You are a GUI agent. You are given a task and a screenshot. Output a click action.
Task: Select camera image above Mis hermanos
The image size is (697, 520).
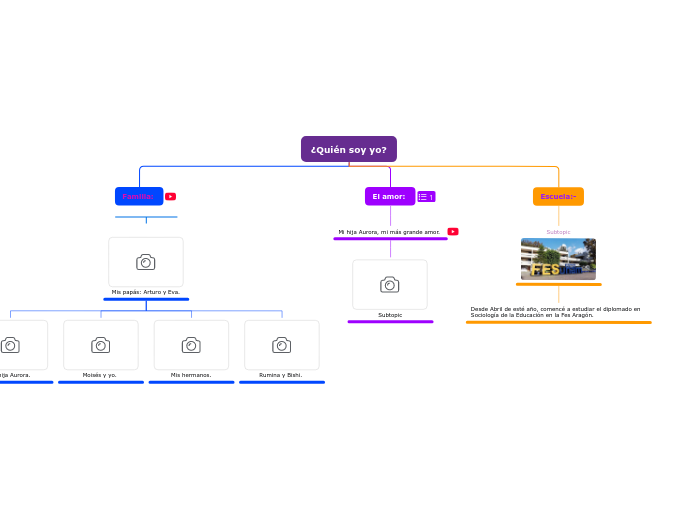(x=191, y=345)
